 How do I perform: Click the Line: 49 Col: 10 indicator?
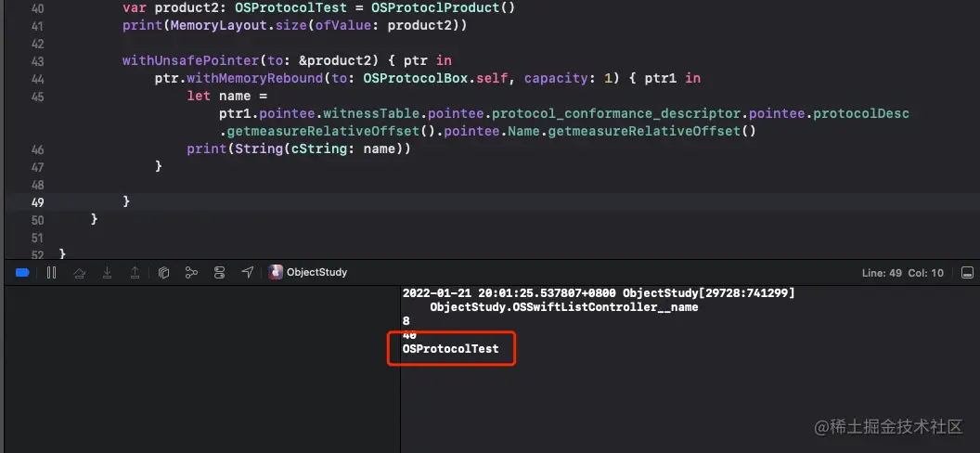[x=902, y=273]
